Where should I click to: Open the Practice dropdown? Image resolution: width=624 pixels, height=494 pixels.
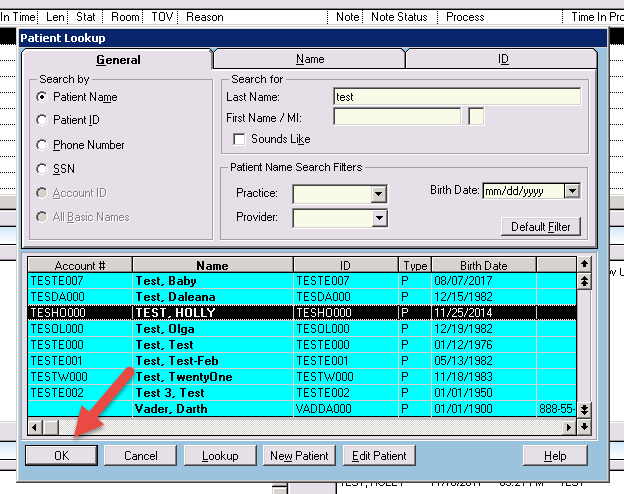[378, 193]
